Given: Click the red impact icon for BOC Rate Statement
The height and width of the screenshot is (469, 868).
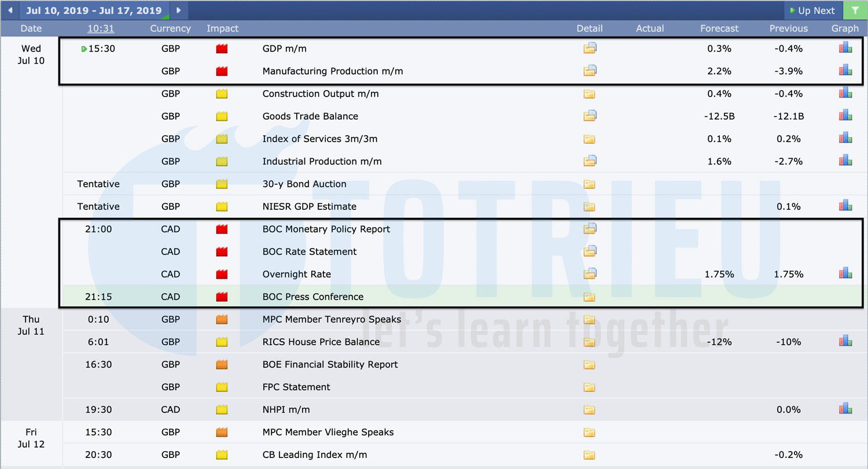Looking at the screenshot, I should 222,251.
